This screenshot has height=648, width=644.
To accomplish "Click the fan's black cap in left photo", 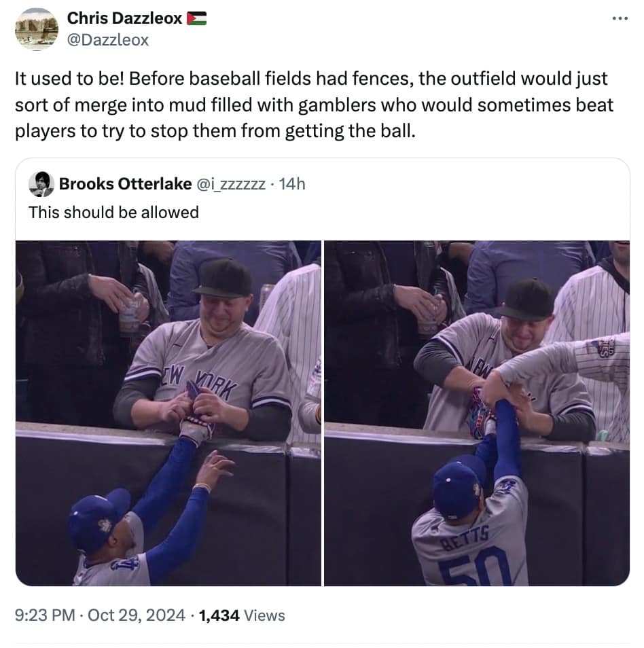I will pyautogui.click(x=223, y=278).
